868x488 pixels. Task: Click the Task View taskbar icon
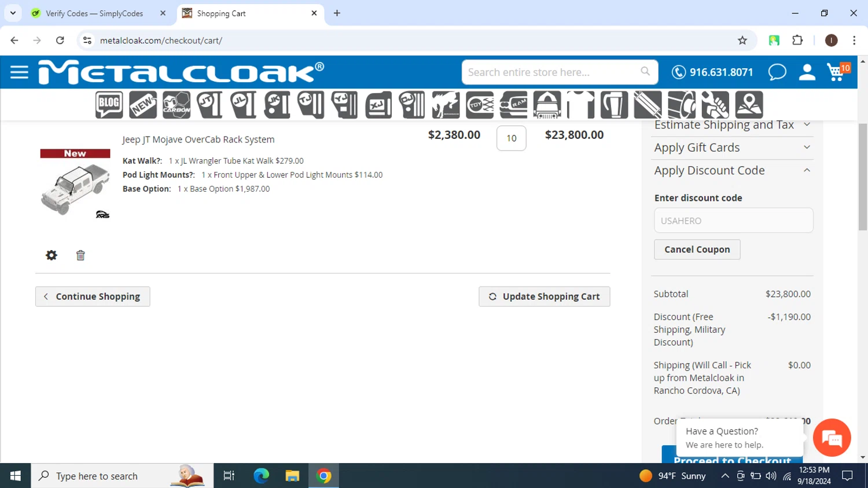229,476
